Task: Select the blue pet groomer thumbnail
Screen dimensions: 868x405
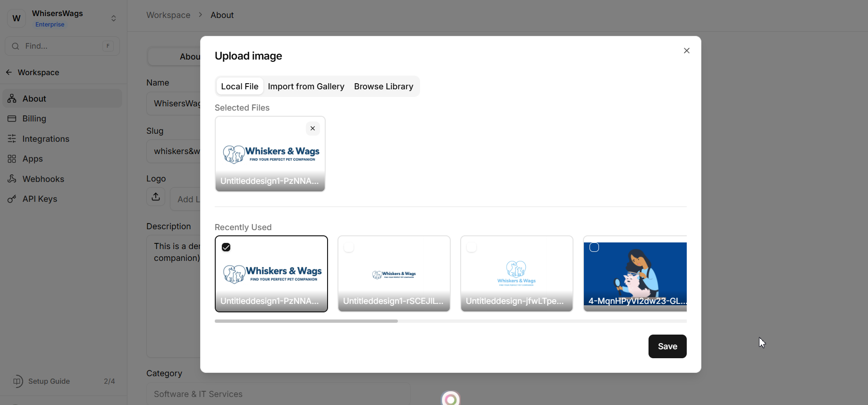Action: [x=635, y=272]
